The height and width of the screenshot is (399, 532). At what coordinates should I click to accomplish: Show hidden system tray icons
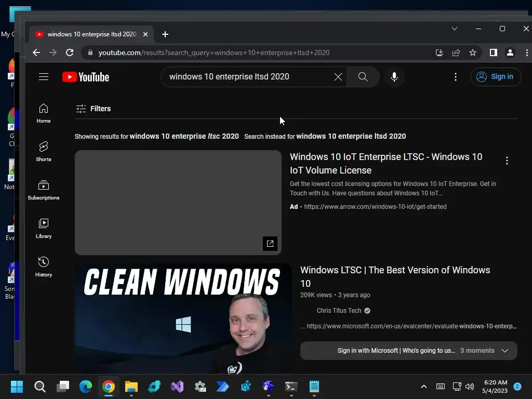pyautogui.click(x=424, y=387)
